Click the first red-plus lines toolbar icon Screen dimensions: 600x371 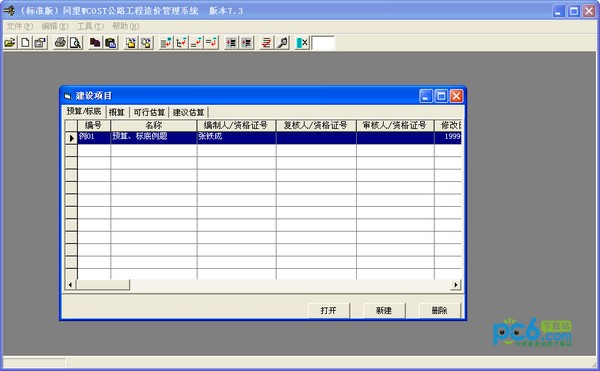(232, 42)
